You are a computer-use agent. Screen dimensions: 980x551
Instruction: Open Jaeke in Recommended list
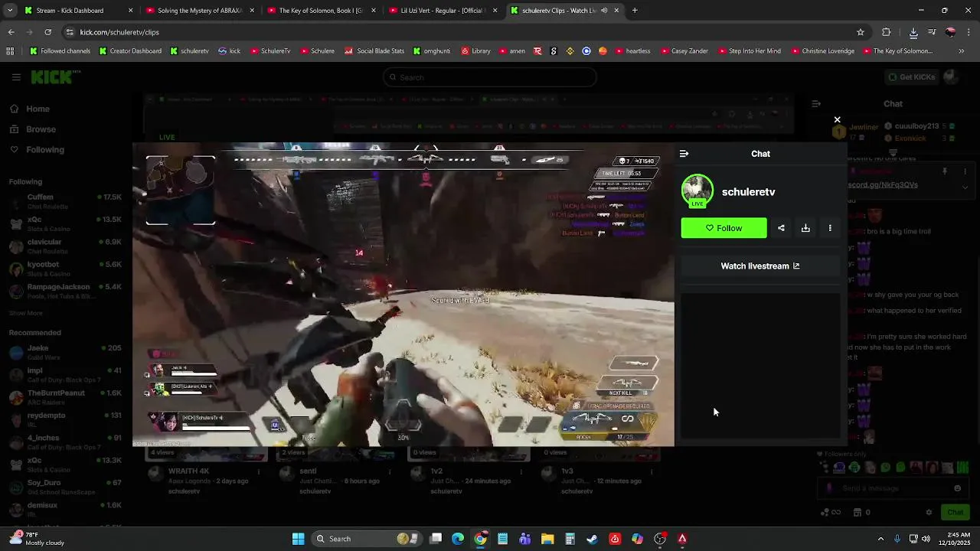tap(65, 353)
